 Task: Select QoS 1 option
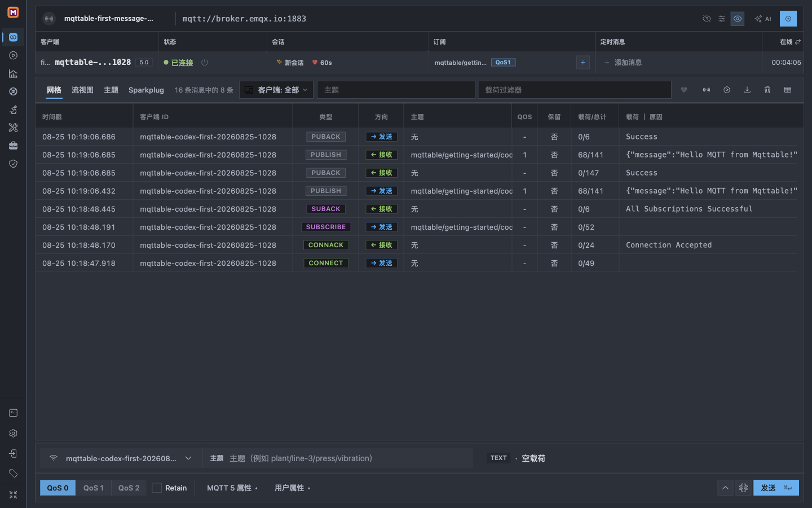click(x=94, y=488)
